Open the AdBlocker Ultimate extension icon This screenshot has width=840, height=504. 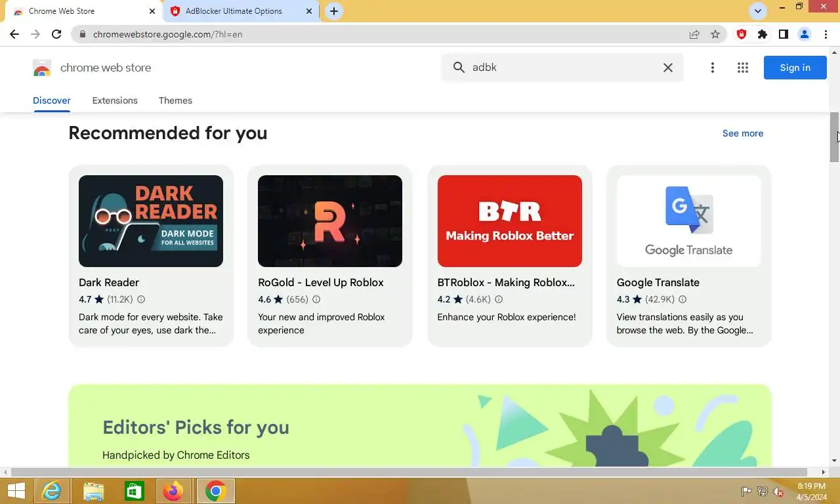[x=742, y=34]
